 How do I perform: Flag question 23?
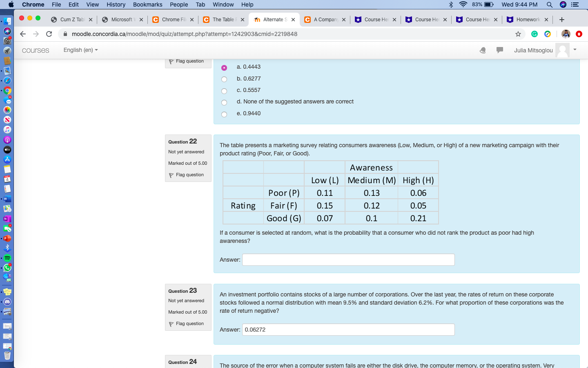[x=186, y=324]
